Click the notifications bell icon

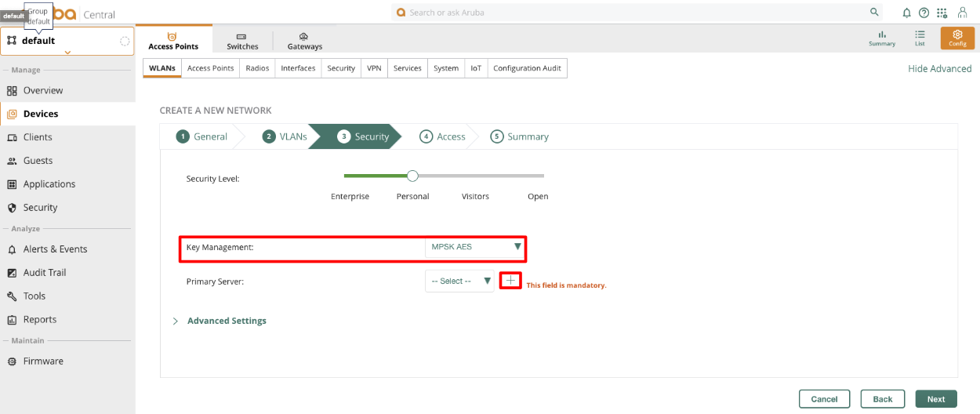click(907, 13)
